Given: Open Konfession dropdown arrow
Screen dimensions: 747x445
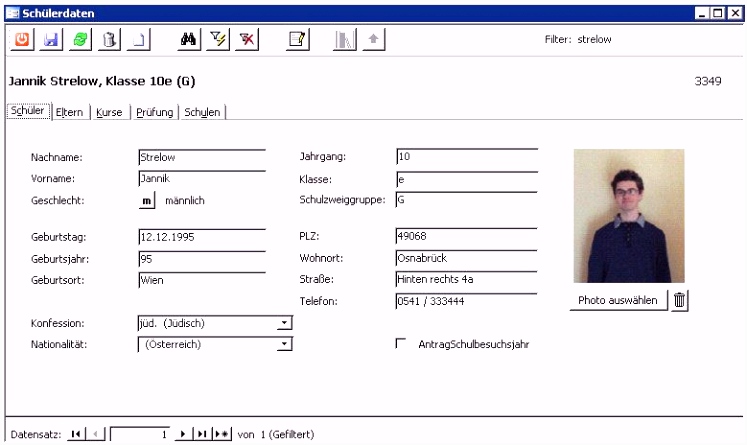Looking at the screenshot, I should (x=284, y=323).
